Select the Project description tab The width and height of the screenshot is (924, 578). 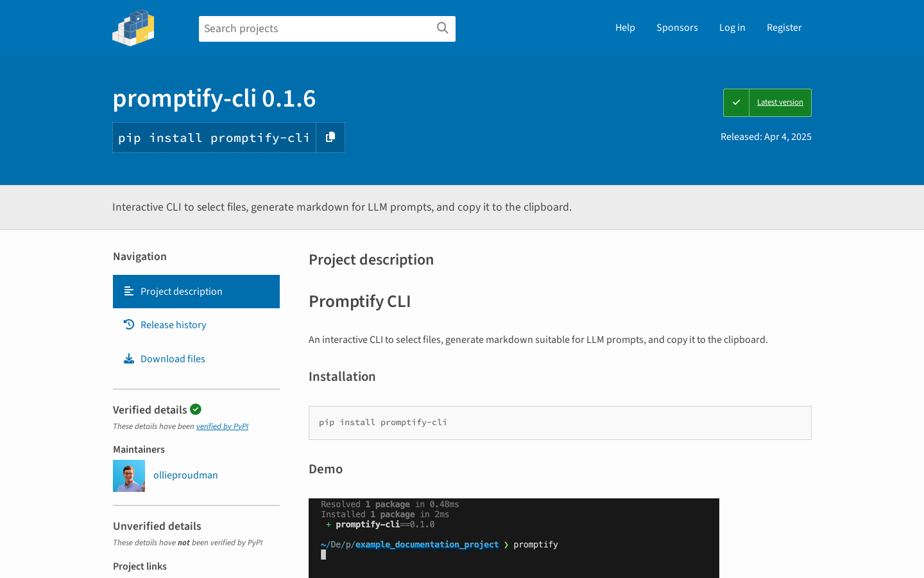coord(196,292)
